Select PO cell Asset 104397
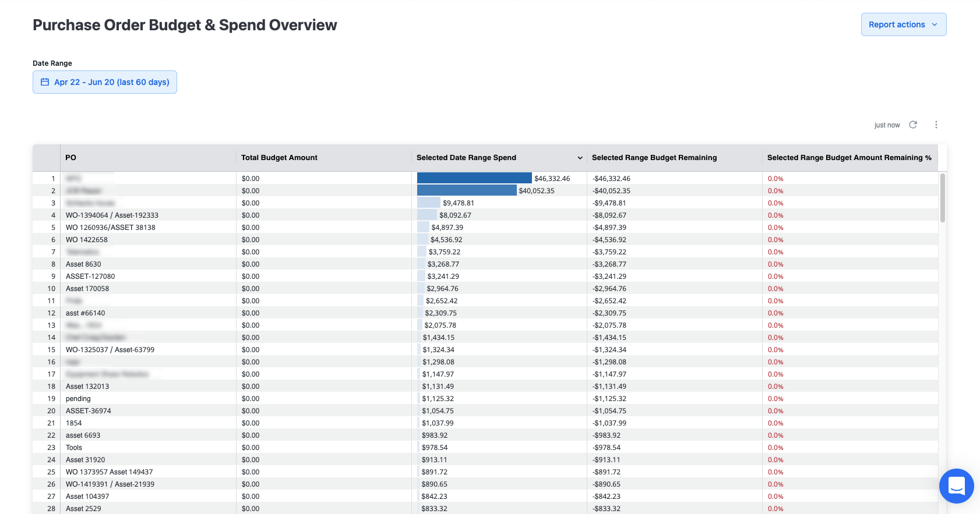Image resolution: width=980 pixels, height=514 pixels. (87, 497)
